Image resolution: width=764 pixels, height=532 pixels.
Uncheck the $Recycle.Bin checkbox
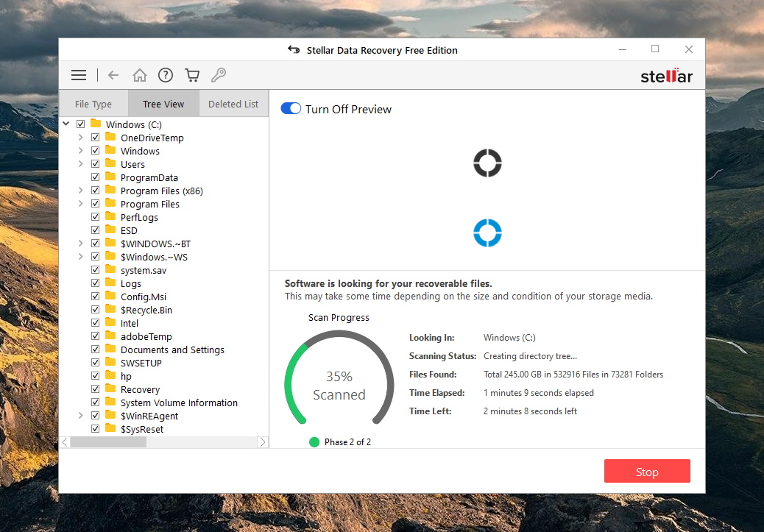click(x=96, y=309)
